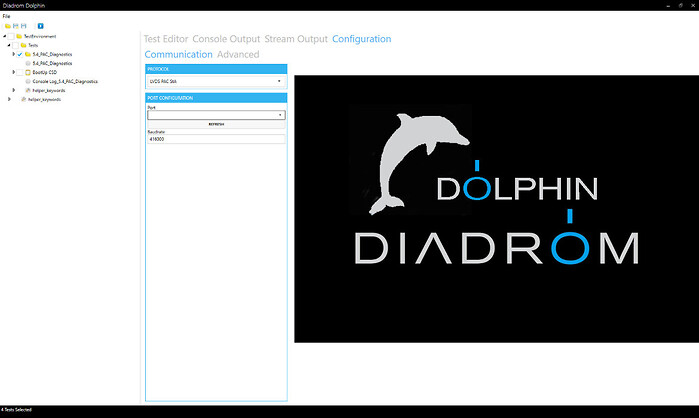Click the blue run tests toolbar icon
This screenshot has width=699, height=418.
pos(41,26)
